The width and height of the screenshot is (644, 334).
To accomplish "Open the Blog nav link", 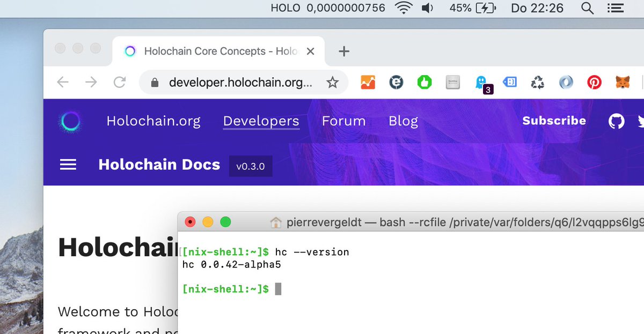I will pos(403,121).
